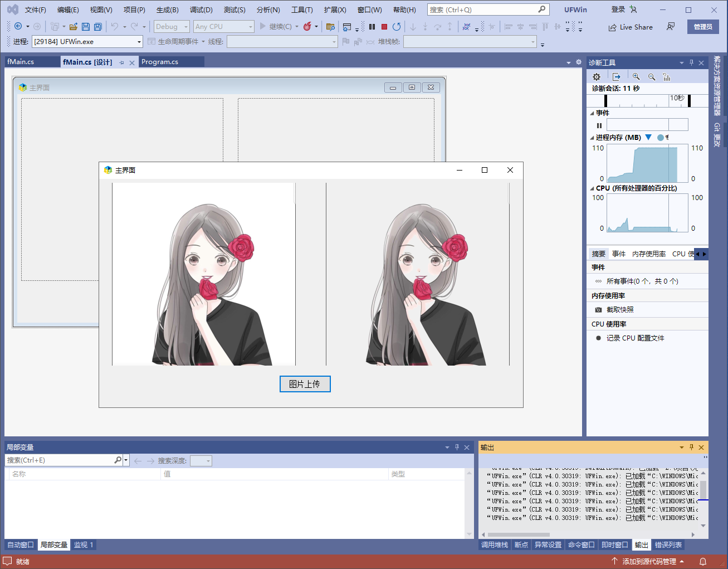728x569 pixels.
Task: Pause debugging with the Break All icon
Action: click(x=372, y=26)
